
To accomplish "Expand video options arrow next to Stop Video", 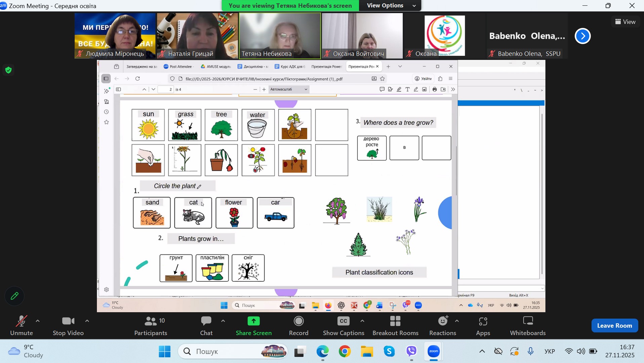I will 87,321.
